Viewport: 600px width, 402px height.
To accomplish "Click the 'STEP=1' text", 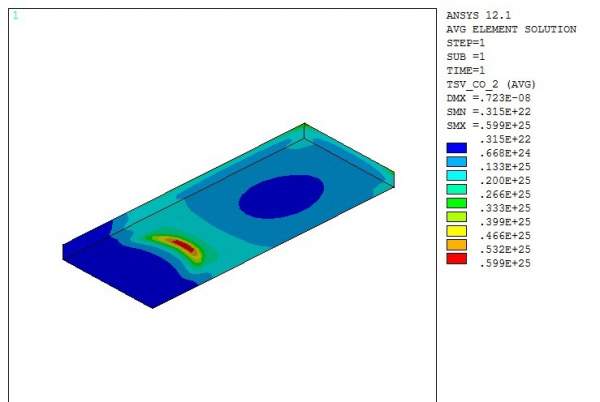I will tap(466, 43).
